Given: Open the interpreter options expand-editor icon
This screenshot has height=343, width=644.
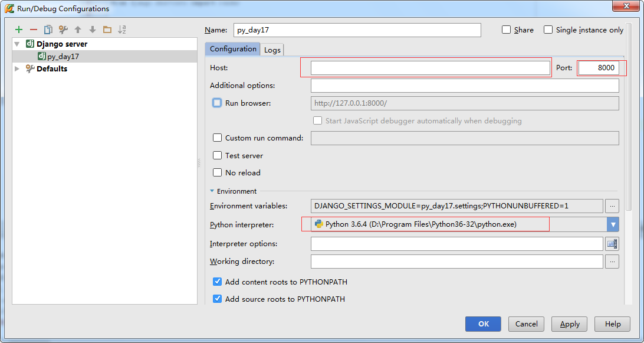Looking at the screenshot, I should (612, 244).
